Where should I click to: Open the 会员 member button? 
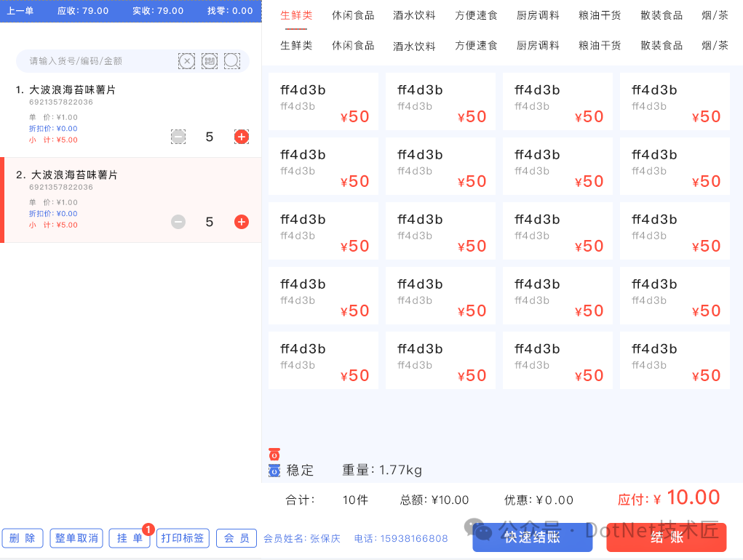[237, 538]
